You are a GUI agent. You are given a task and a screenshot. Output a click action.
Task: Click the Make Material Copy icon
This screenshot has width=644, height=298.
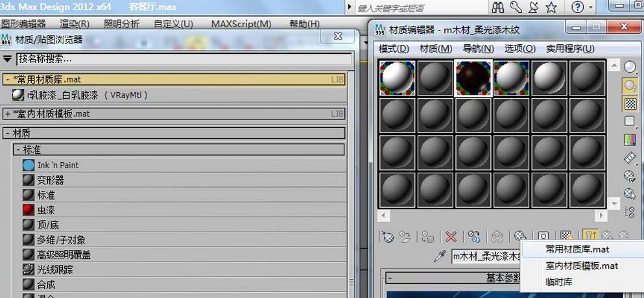point(474,236)
